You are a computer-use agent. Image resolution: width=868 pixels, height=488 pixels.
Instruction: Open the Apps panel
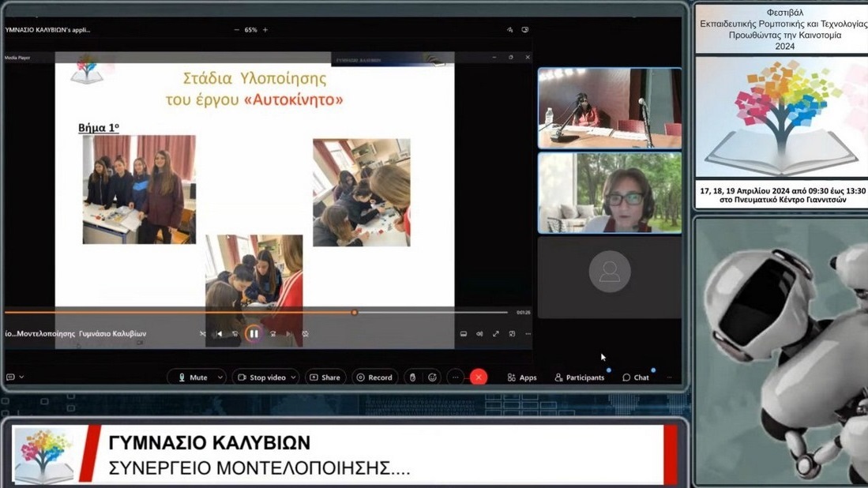(522, 377)
